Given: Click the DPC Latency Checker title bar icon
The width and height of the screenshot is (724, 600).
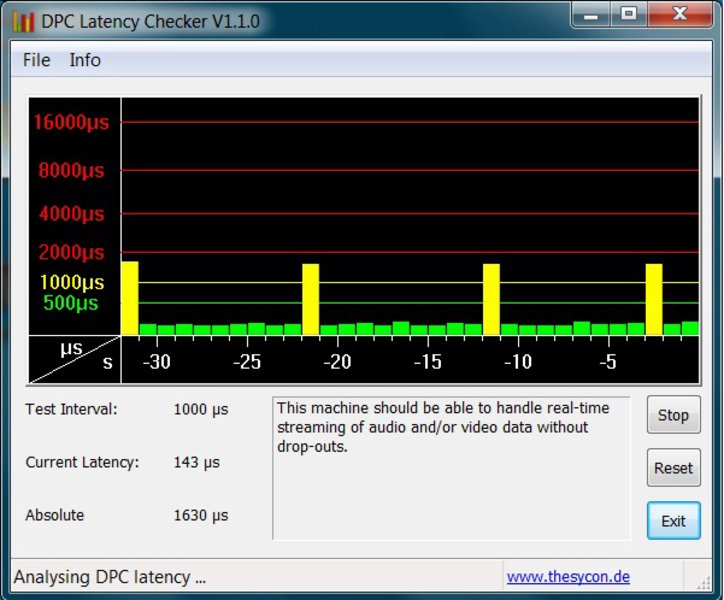Looking at the screenshot, I should tap(23, 21).
